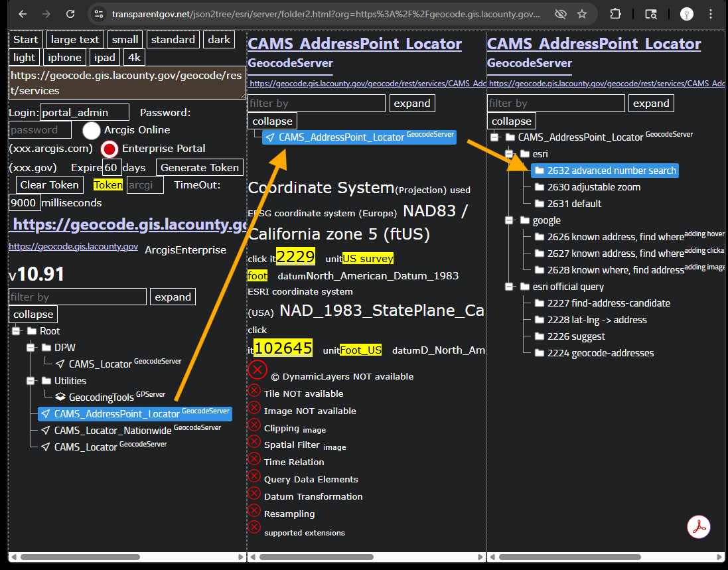Click Clear Token button
The width and height of the screenshot is (728, 570).
tap(49, 184)
